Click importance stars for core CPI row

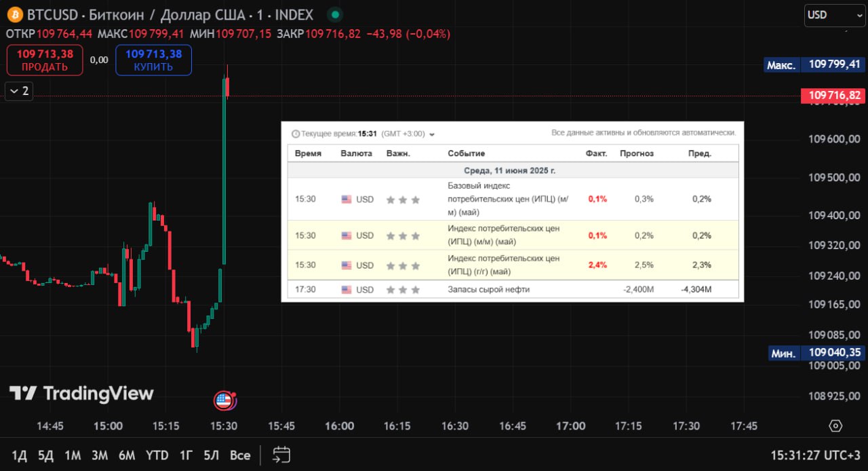coord(403,200)
